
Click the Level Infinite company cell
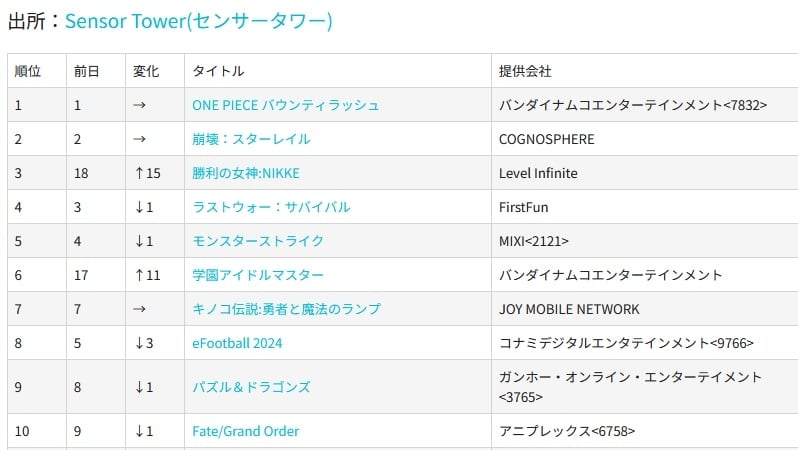click(538, 173)
